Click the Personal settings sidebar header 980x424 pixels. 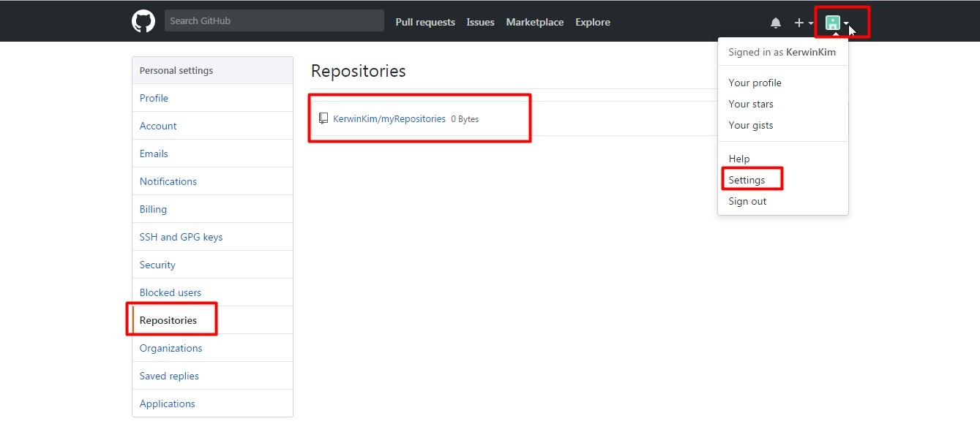click(212, 70)
